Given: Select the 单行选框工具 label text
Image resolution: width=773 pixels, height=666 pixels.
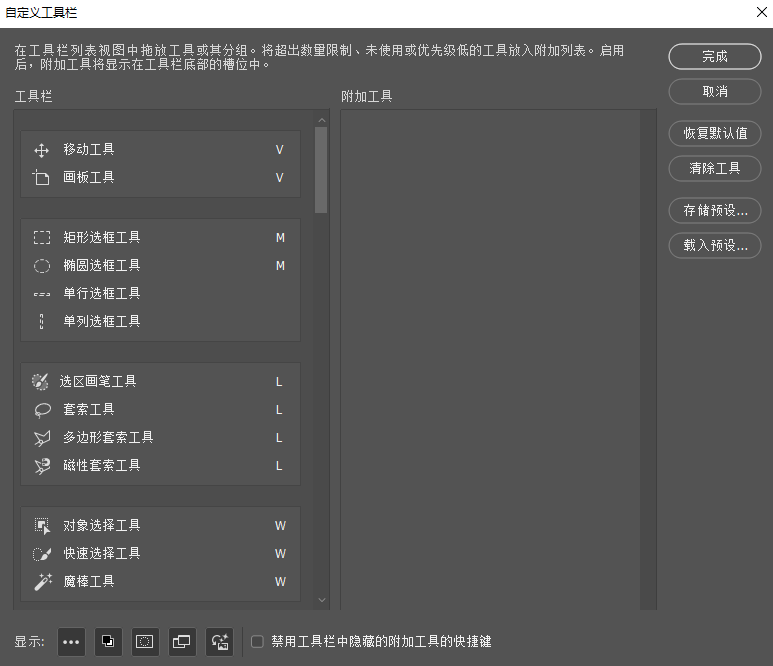Looking at the screenshot, I should point(102,293).
